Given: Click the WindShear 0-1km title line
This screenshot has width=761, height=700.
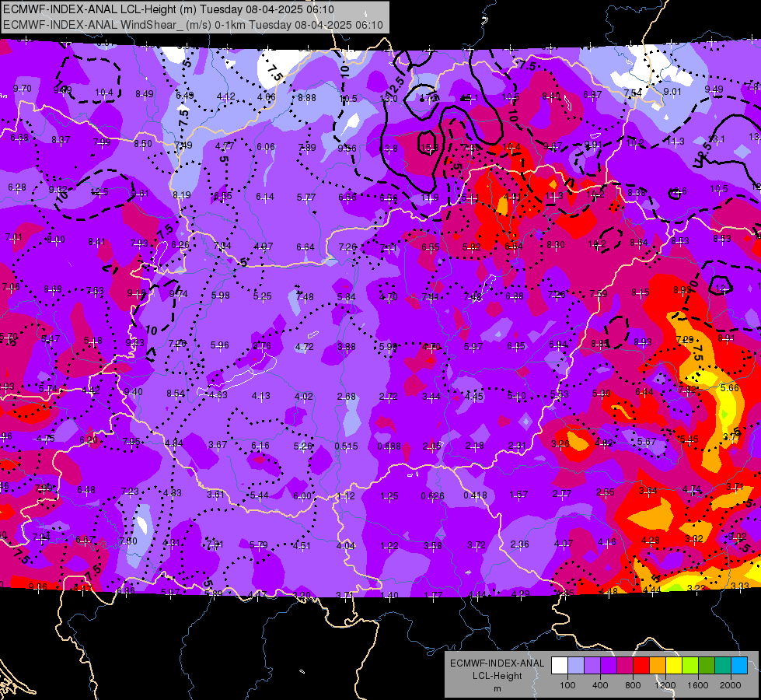Looking at the screenshot, I should click(193, 25).
